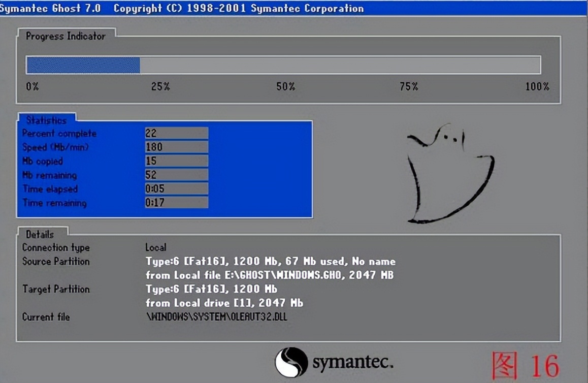588x383 pixels.
Task: Click the Current file label
Action: (46, 317)
